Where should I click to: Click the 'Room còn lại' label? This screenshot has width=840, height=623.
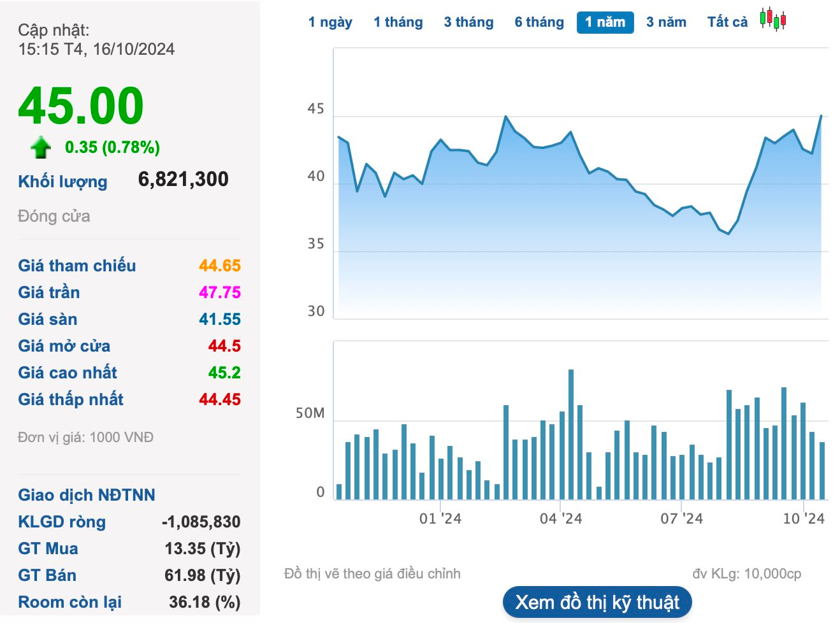click(69, 602)
